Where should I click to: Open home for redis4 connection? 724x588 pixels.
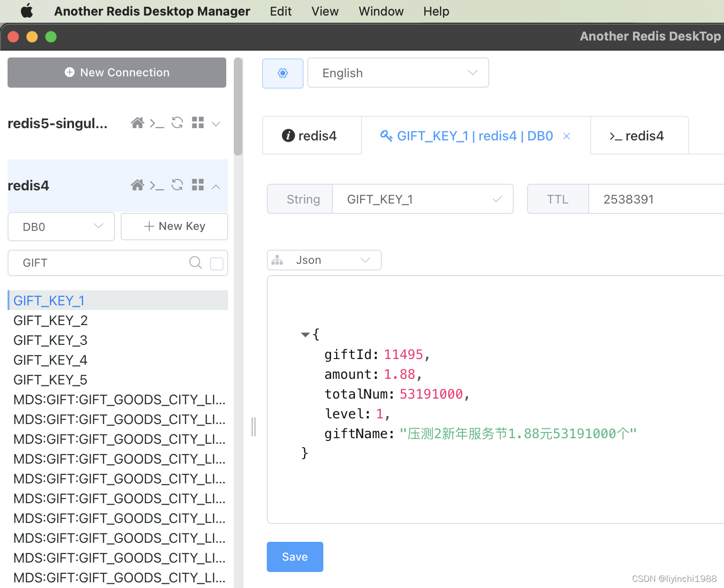tap(137, 185)
